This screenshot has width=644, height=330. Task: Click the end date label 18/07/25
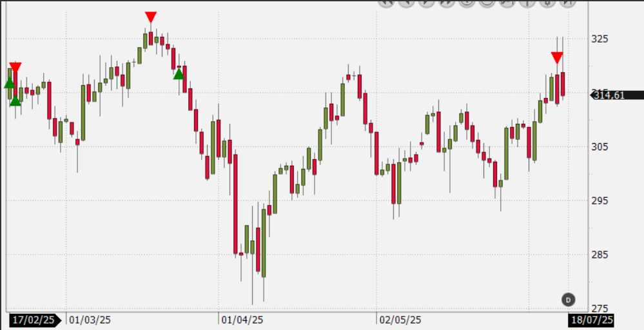click(x=591, y=320)
